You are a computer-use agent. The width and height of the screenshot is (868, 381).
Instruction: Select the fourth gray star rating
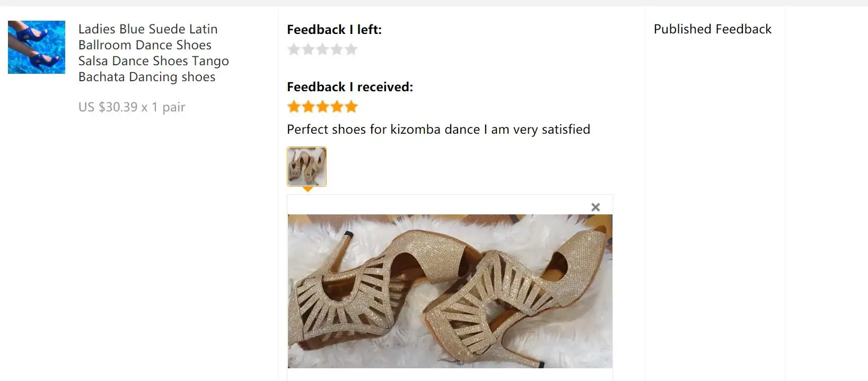pyautogui.click(x=337, y=49)
